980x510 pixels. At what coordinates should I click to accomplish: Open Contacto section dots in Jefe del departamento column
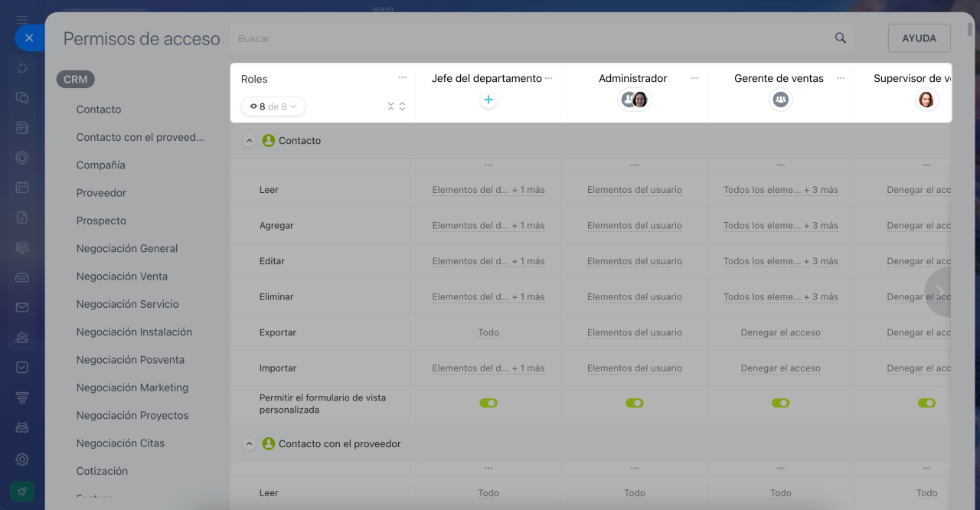[x=488, y=165]
